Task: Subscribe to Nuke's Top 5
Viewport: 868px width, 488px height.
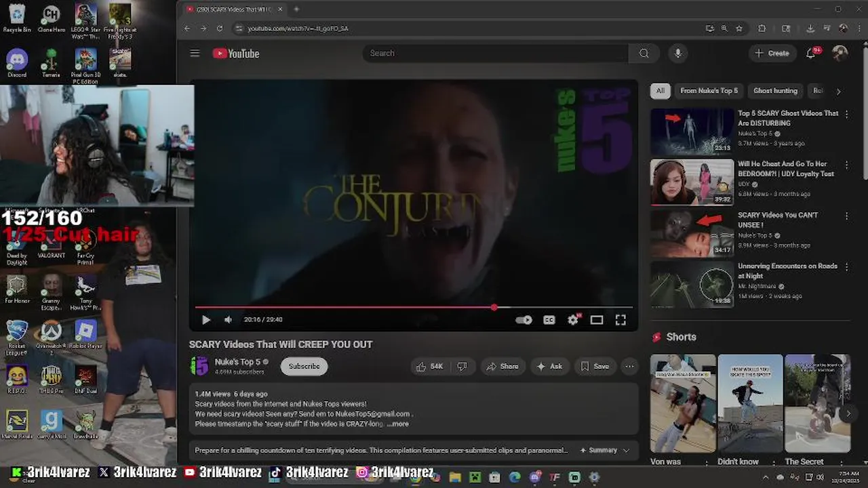Action: (x=304, y=366)
